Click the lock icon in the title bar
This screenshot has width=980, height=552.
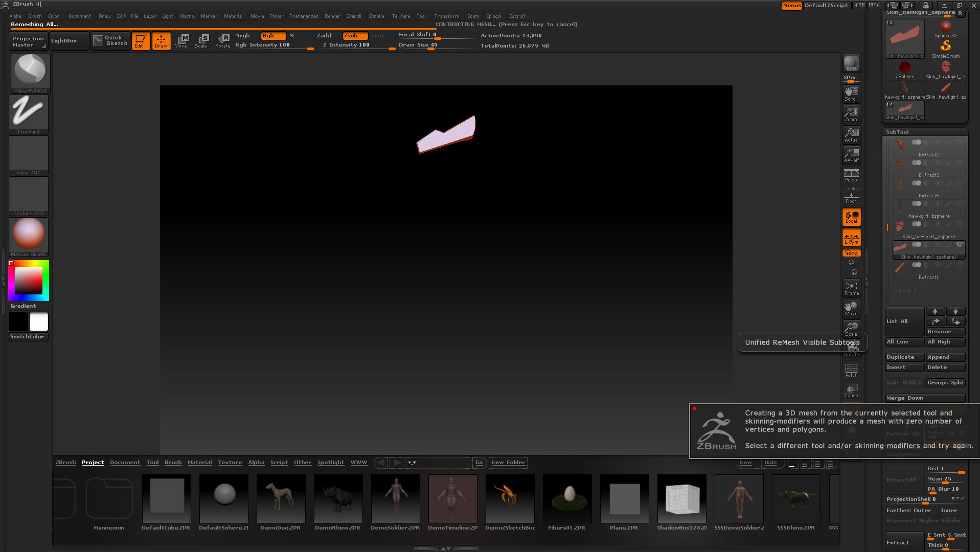click(x=926, y=6)
